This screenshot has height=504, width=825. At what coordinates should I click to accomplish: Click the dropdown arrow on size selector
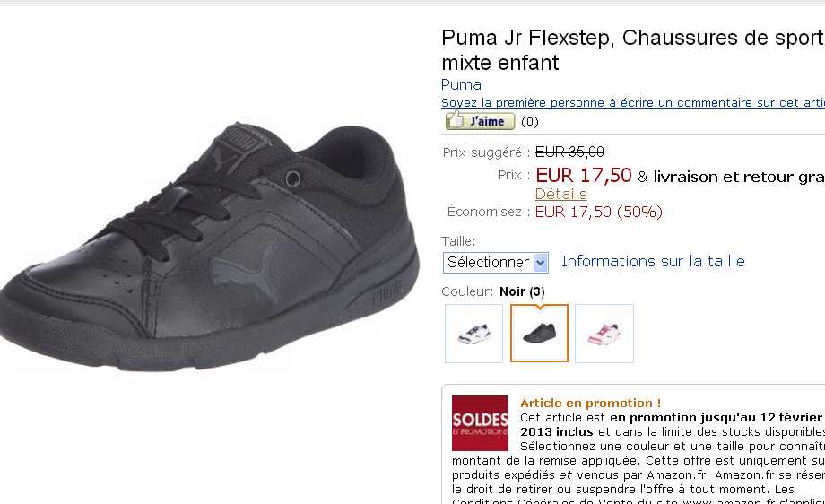[541, 263]
